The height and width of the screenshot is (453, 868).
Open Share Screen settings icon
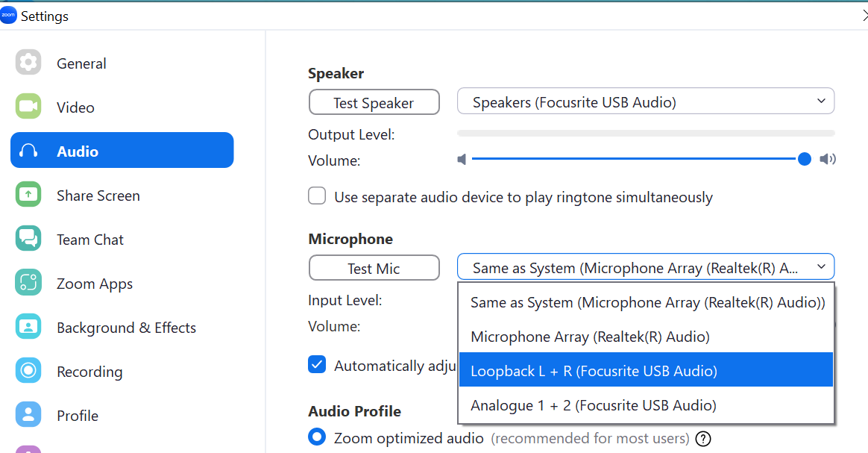(28, 194)
